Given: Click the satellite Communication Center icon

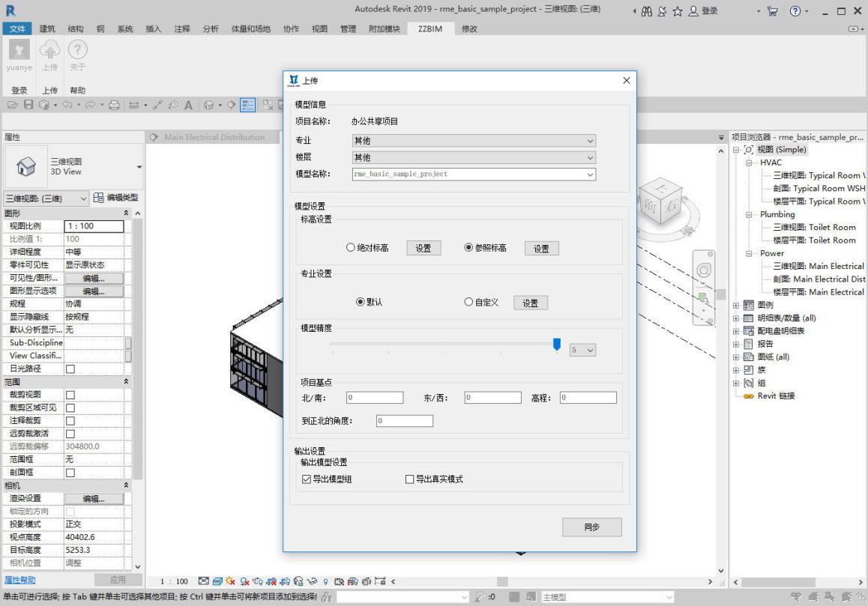Looking at the screenshot, I should click(662, 11).
